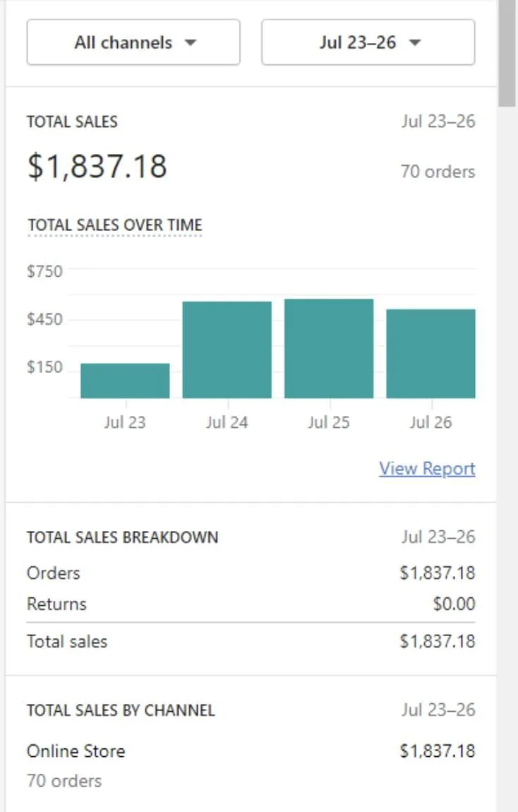Click the vertical scrollbar thumb

507,53
